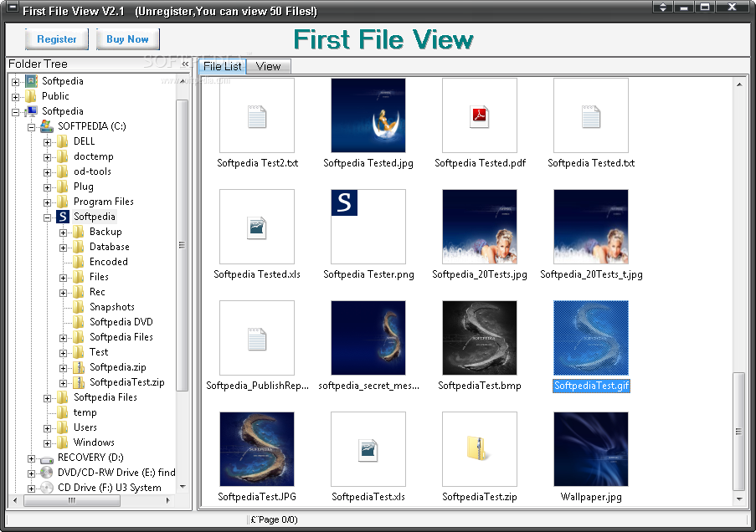The width and height of the screenshot is (756, 532).
Task: Click the file list scroll down arrow
Action: [x=739, y=499]
